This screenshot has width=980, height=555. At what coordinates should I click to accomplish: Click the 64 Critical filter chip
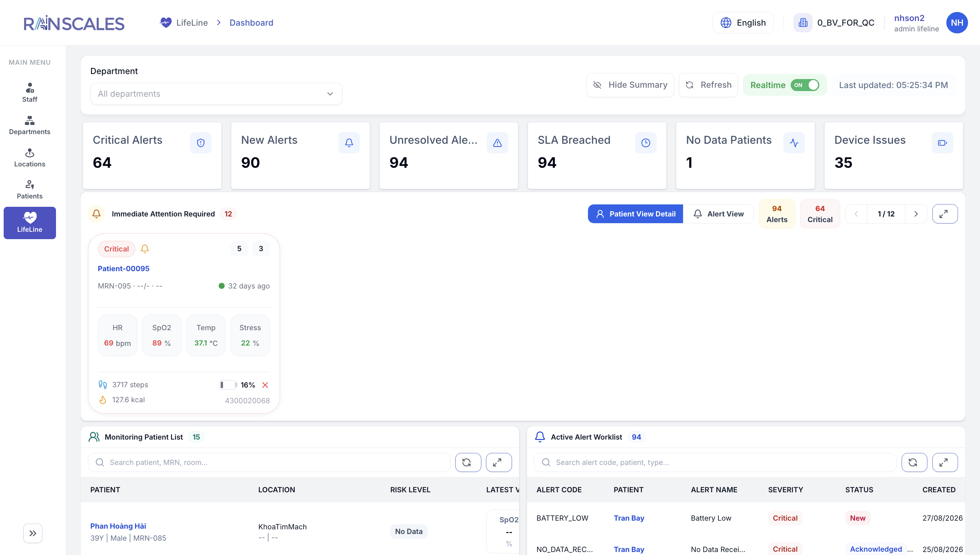(x=820, y=214)
